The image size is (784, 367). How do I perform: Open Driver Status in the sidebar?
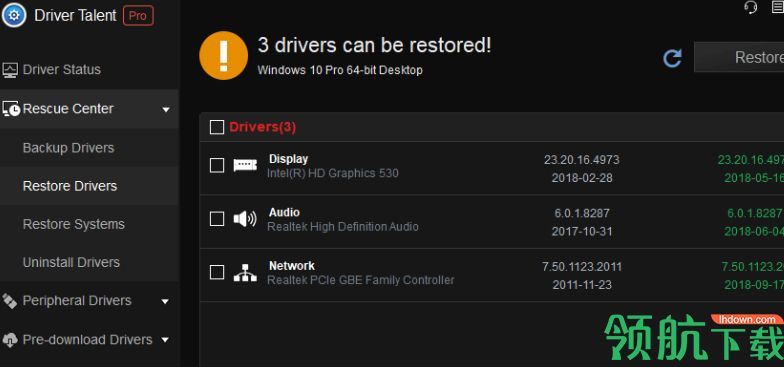(x=62, y=70)
